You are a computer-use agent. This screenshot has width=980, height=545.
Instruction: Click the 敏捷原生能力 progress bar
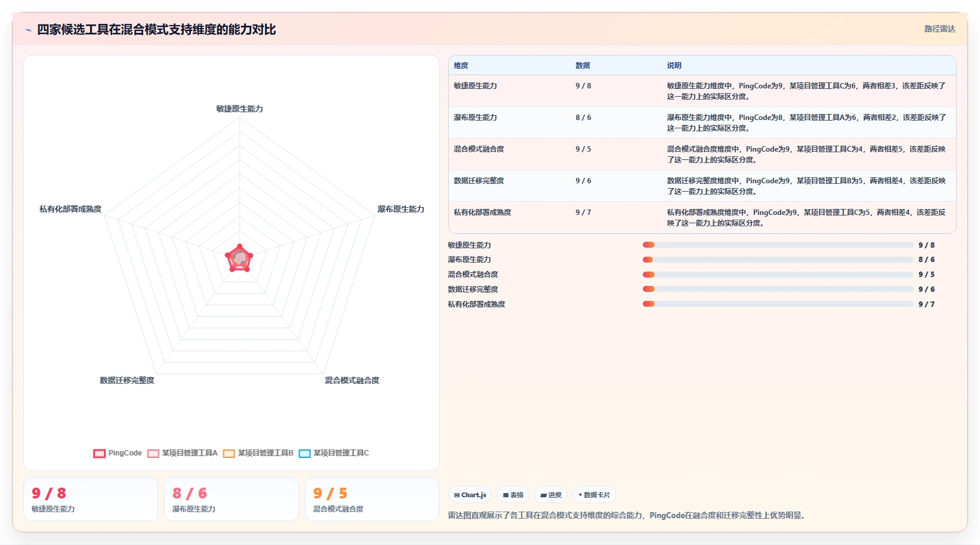pos(778,245)
